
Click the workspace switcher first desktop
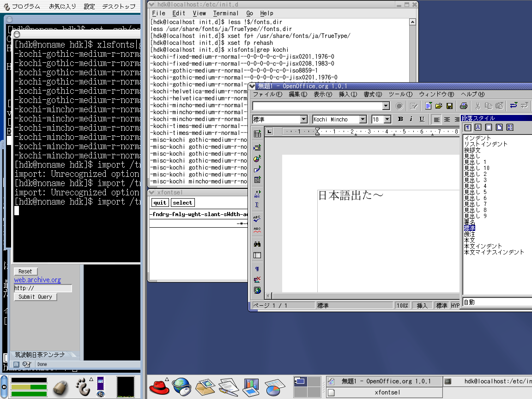(x=300, y=381)
